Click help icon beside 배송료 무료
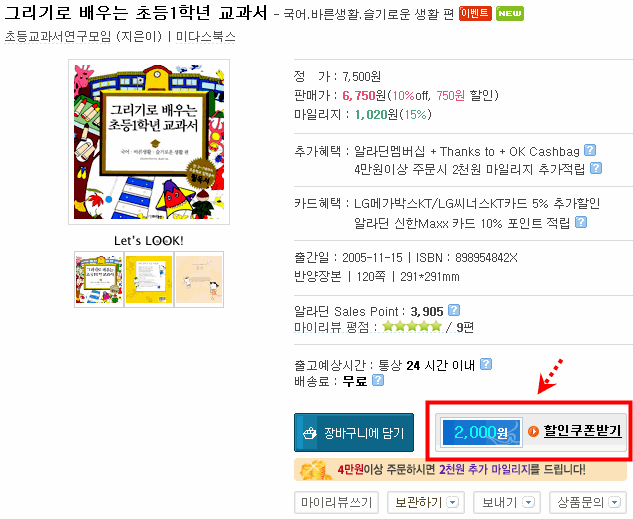 378,380
